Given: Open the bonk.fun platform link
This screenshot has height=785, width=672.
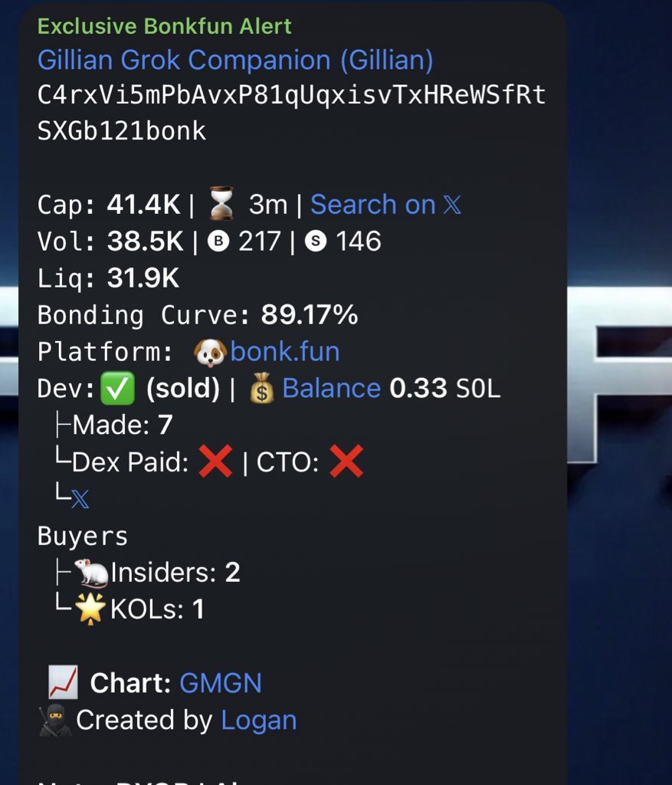Looking at the screenshot, I should pyautogui.click(x=285, y=351).
